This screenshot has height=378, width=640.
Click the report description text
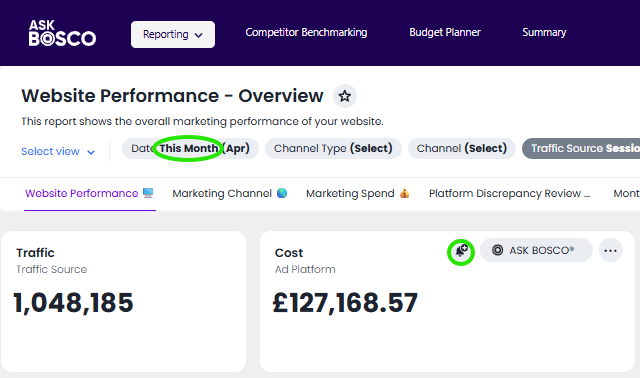click(202, 122)
